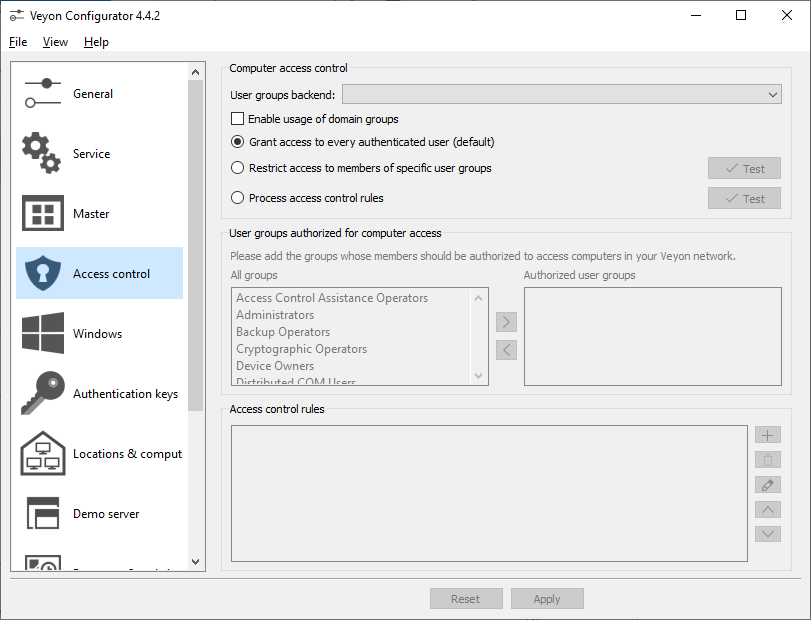Select the Master grid icon
This screenshot has height=620, width=811.
click(x=42, y=213)
